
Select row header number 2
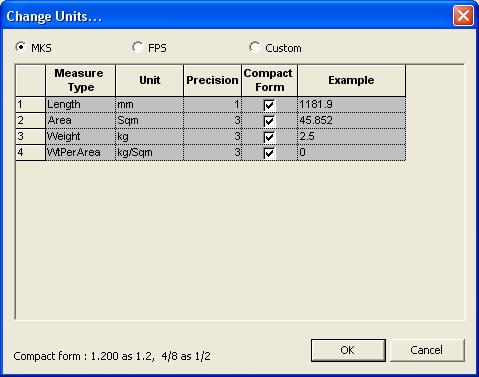[30, 120]
